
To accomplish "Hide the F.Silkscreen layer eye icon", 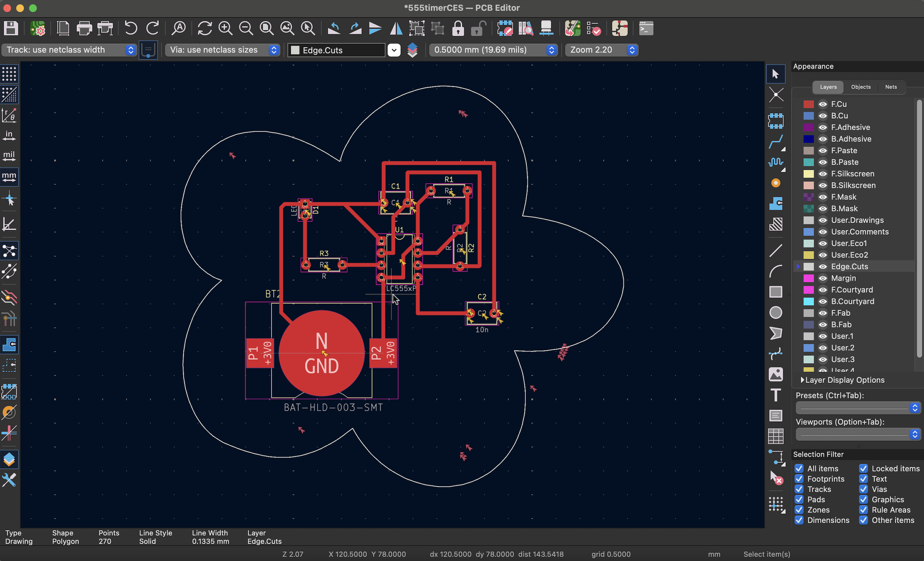I will (x=823, y=174).
